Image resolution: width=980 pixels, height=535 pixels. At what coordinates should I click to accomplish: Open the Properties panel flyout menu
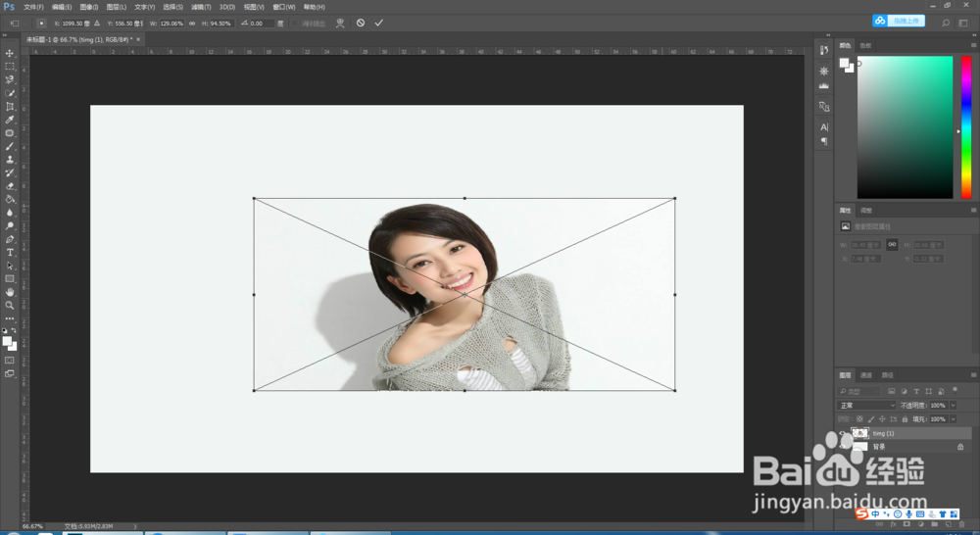tap(973, 210)
